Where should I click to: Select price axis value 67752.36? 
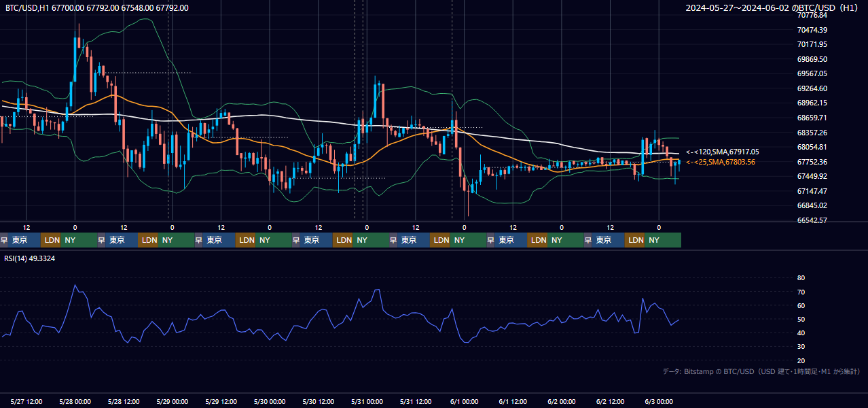tap(812, 162)
